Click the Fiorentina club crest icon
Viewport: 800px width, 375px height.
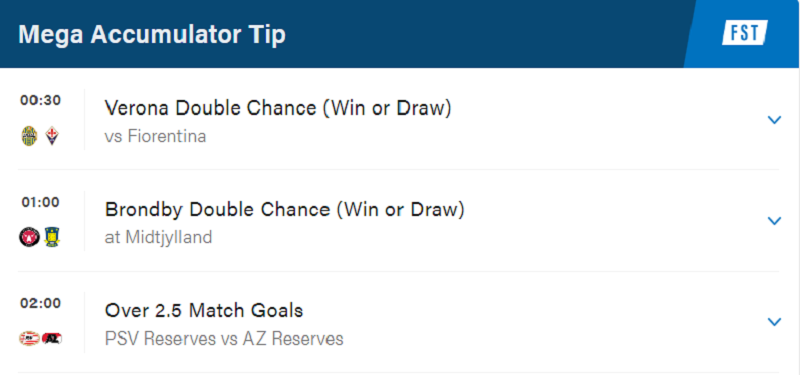[53, 136]
